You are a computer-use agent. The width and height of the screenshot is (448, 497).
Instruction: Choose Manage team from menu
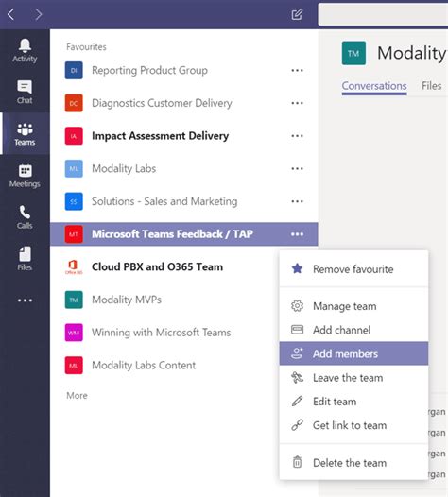[x=353, y=306]
